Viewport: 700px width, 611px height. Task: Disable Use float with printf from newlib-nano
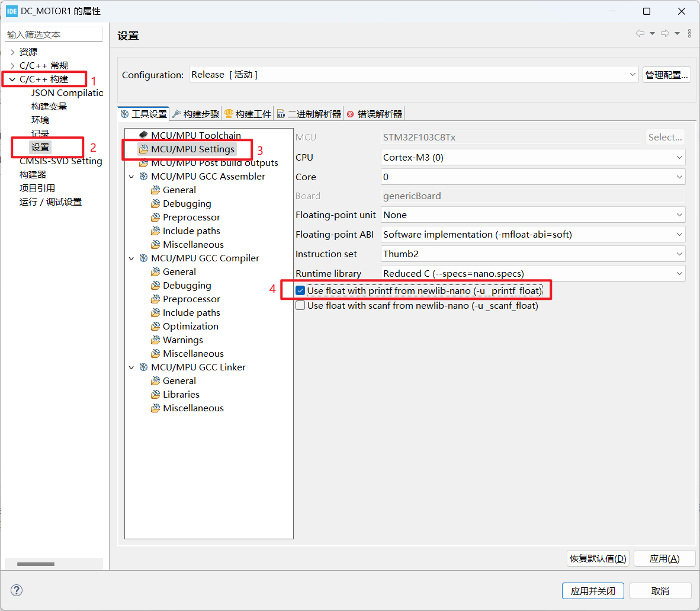pos(300,290)
